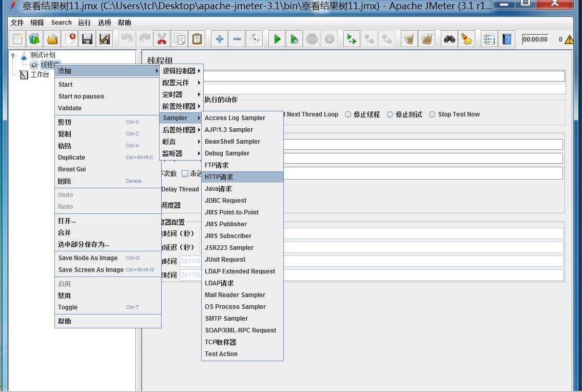This screenshot has height=392, width=582.
Task: Click the Toggle enable/disable icon
Action: click(x=254, y=38)
